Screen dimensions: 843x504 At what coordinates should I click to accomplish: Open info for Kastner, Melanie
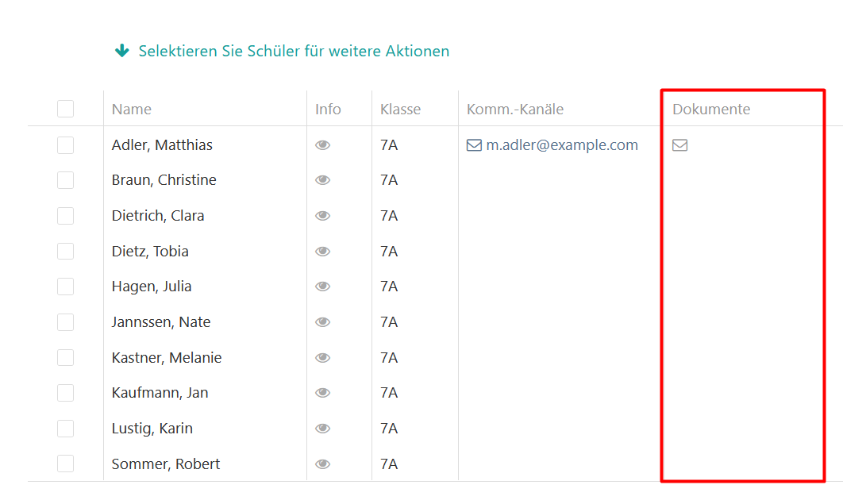pos(322,358)
